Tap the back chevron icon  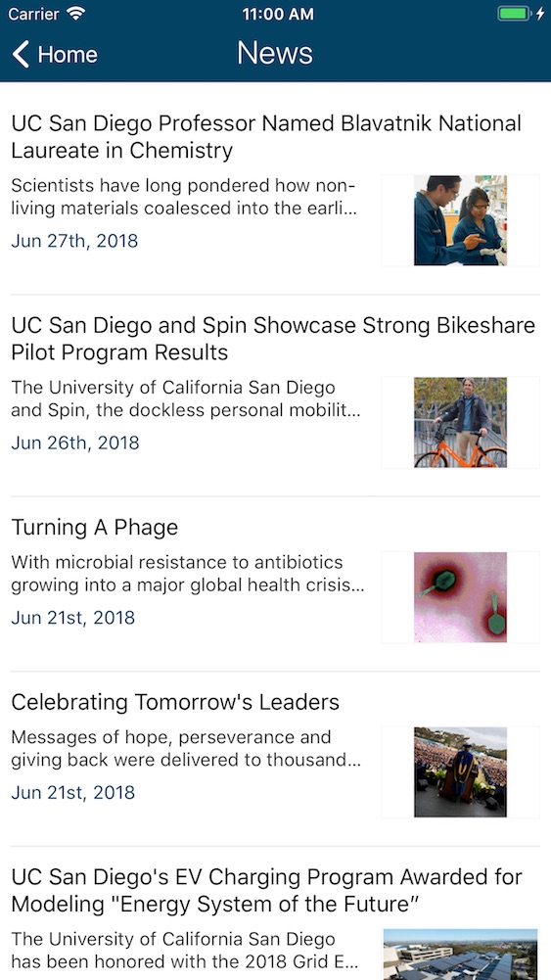pyautogui.click(x=21, y=55)
